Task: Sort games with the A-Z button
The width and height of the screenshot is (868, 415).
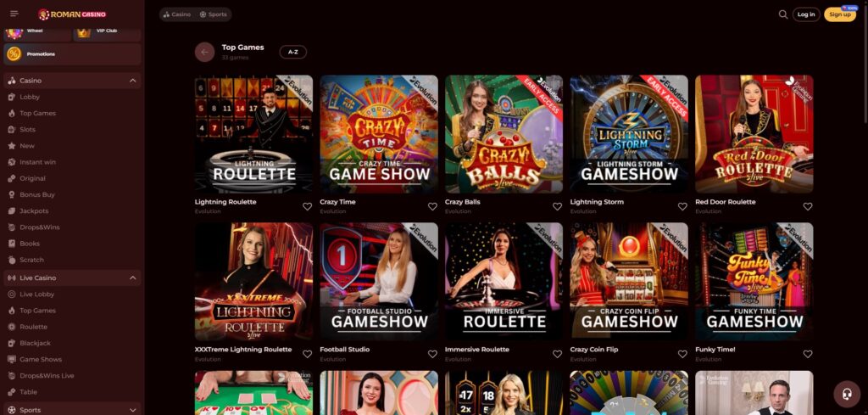Action: (x=292, y=52)
